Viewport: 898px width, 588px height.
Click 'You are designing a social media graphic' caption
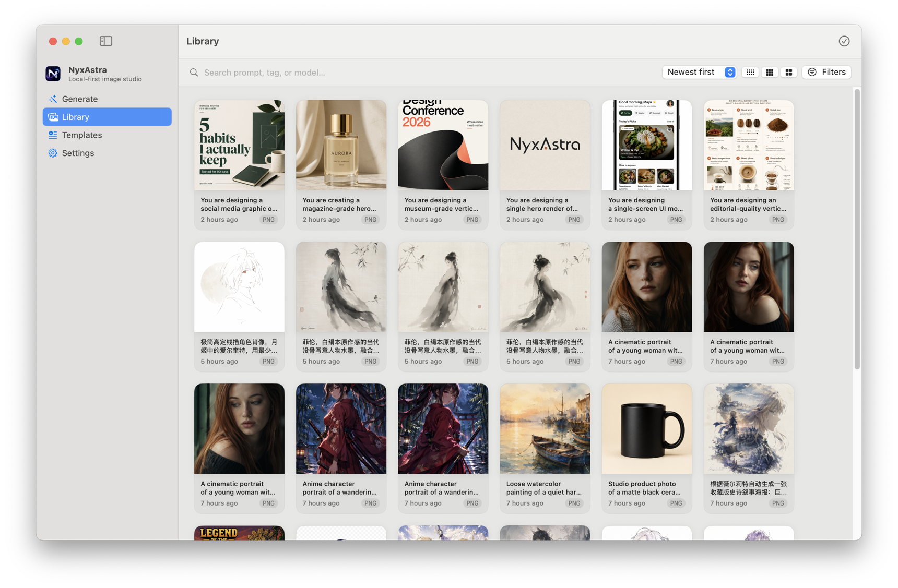pos(239,205)
